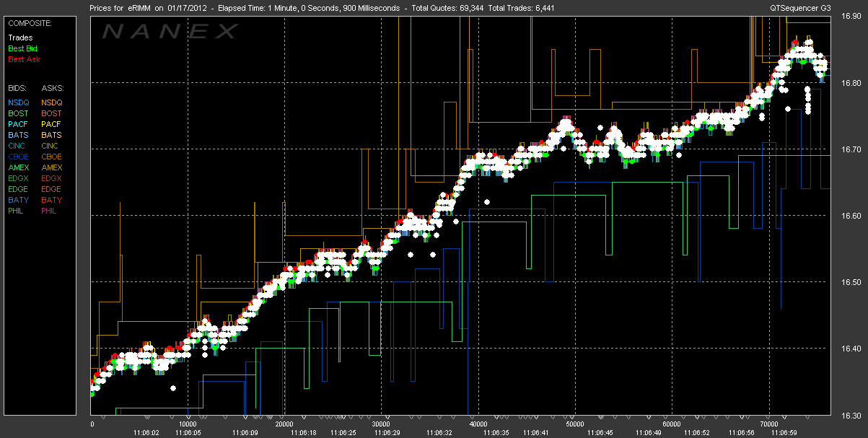Click the 11:06:35 time label

(496, 433)
